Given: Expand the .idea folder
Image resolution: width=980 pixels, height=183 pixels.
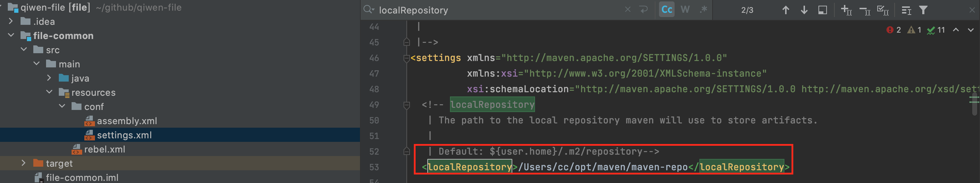Looking at the screenshot, I should click(11, 21).
